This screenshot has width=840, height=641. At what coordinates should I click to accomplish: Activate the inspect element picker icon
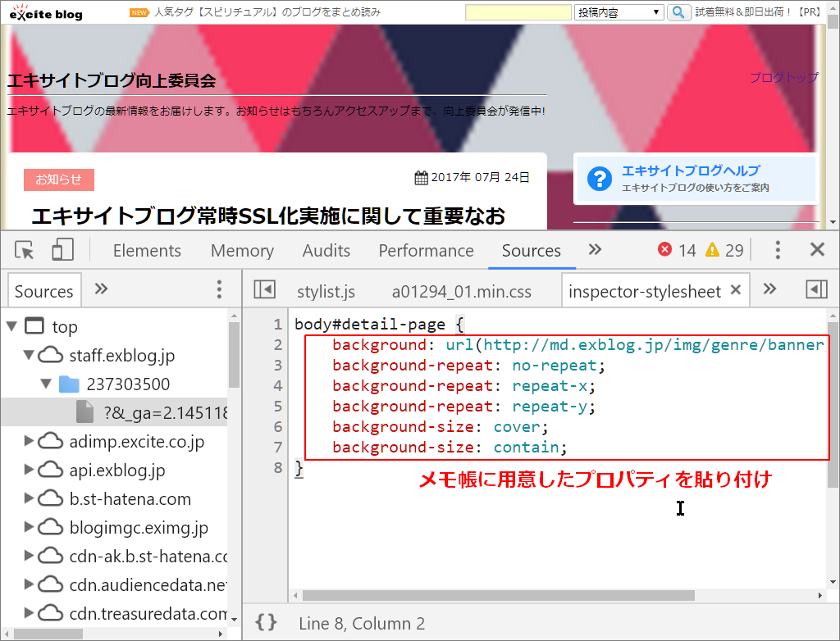[24, 250]
